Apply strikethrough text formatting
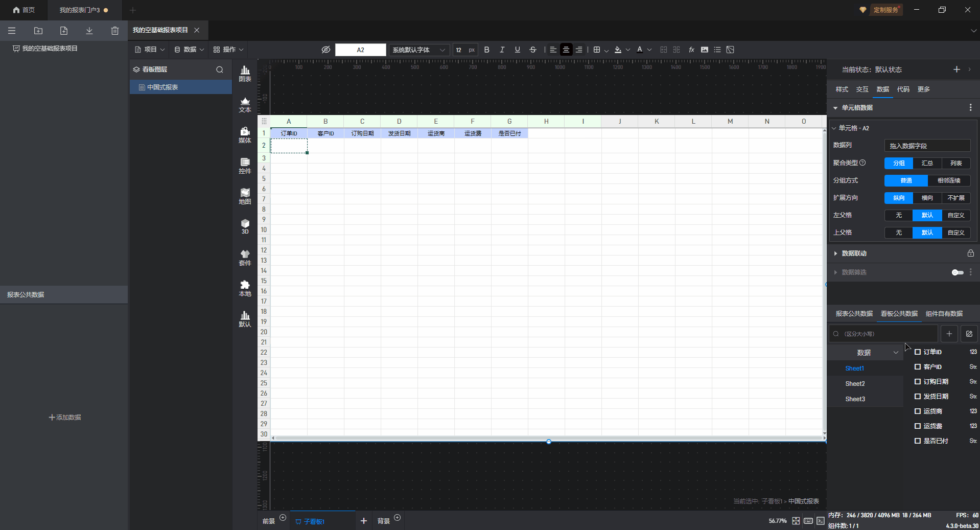 coord(532,50)
